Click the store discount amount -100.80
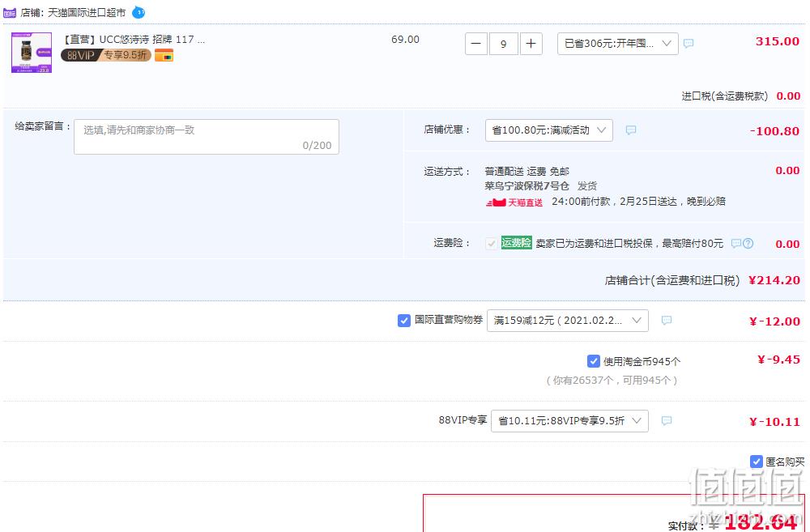Screen dimensions: 810x532 coord(774,131)
